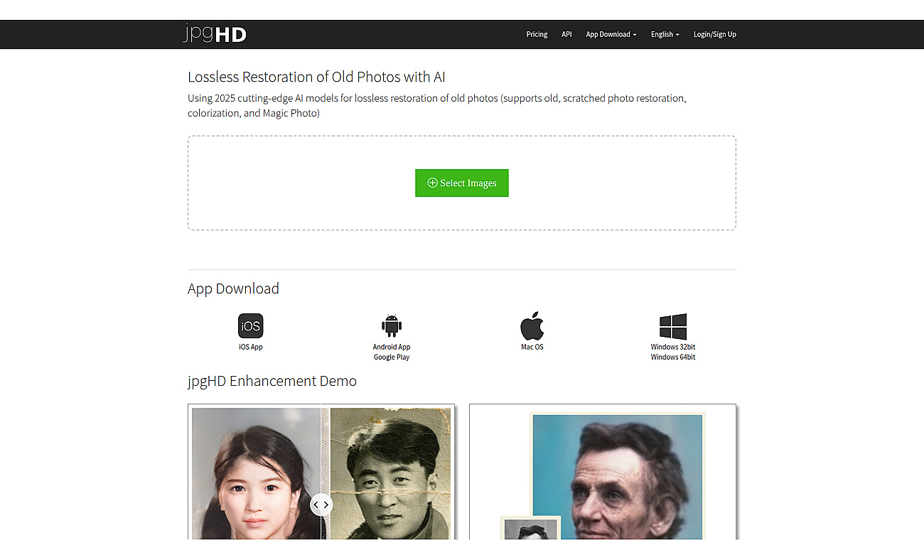Open the API menu item

566,34
